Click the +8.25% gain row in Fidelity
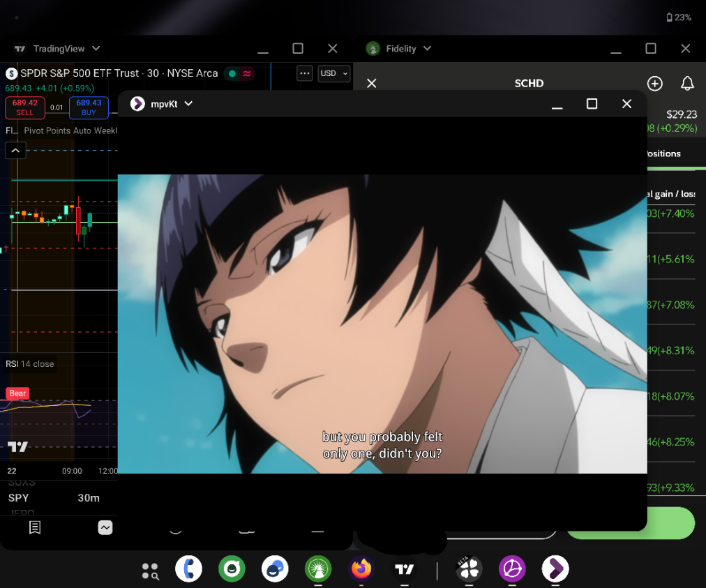 [671, 442]
